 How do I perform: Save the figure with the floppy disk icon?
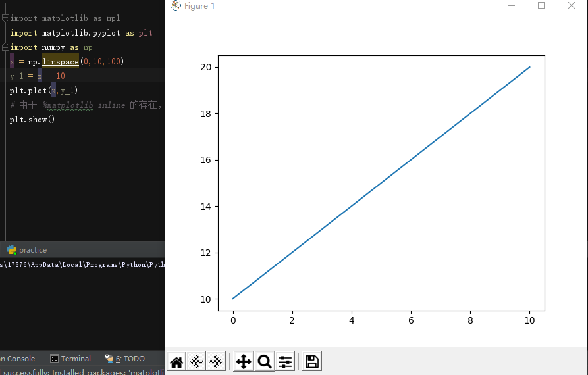pos(312,362)
